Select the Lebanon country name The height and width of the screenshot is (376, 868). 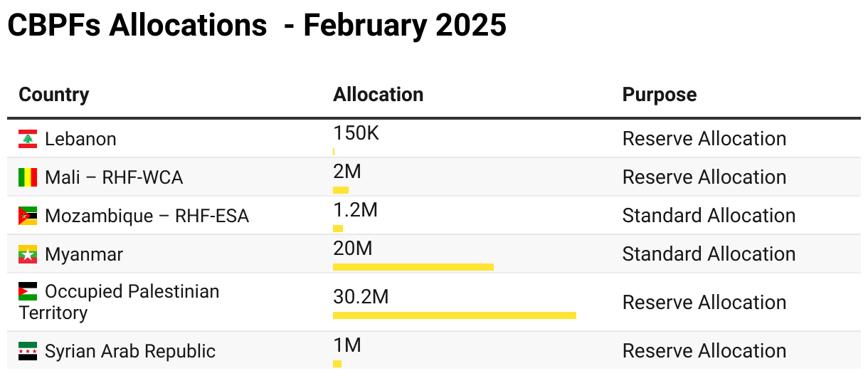click(x=80, y=139)
